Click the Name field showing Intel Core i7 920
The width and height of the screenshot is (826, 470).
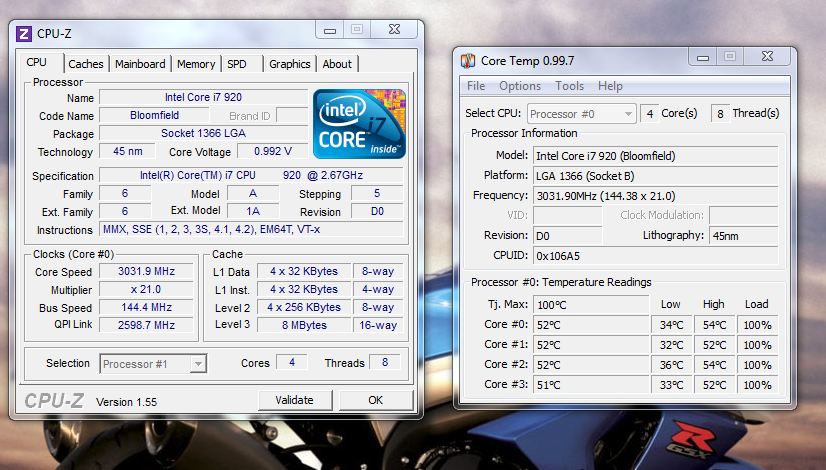click(x=203, y=97)
